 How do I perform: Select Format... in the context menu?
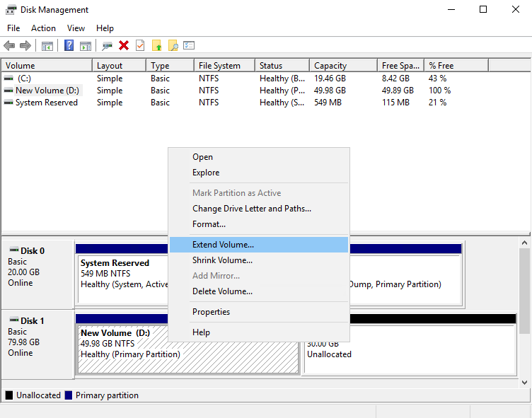tap(258, 224)
